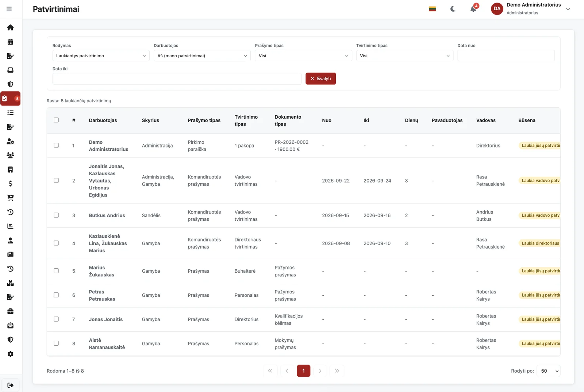Check the Marius Žukauskas row checkbox

(56, 271)
